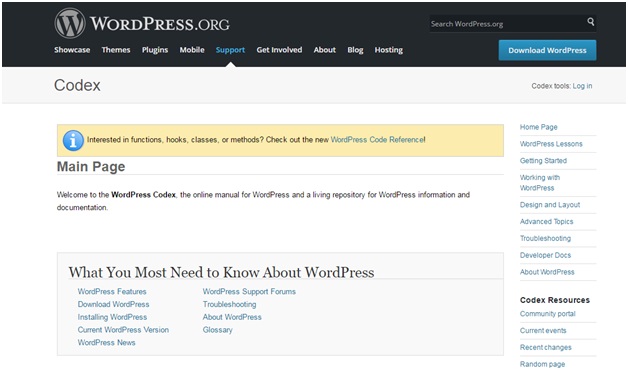
Task: Click the Glossary link
Action: coord(217,330)
